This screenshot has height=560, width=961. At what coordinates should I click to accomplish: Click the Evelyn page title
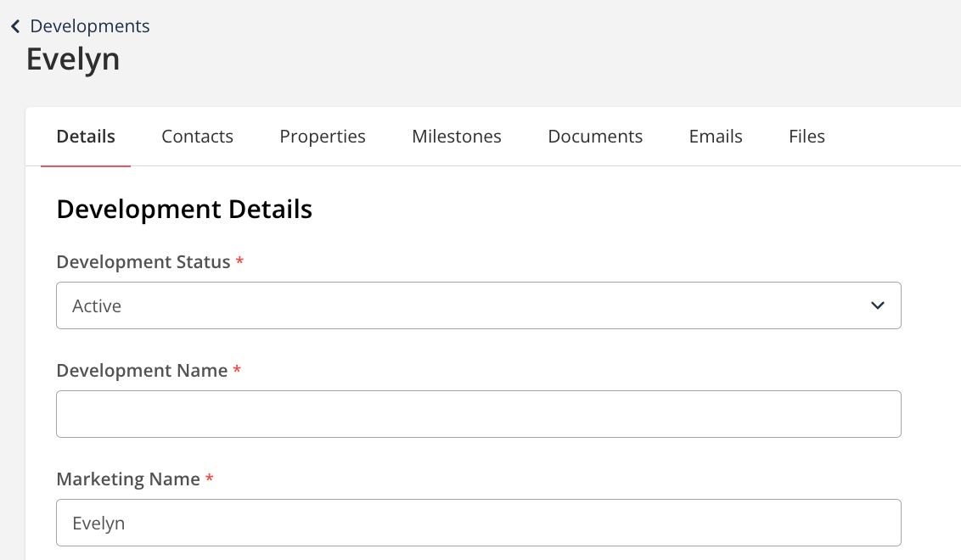pyautogui.click(x=73, y=59)
